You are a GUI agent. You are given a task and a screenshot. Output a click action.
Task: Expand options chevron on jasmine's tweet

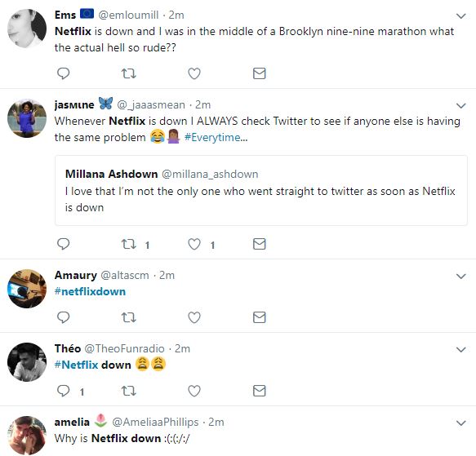(460, 105)
